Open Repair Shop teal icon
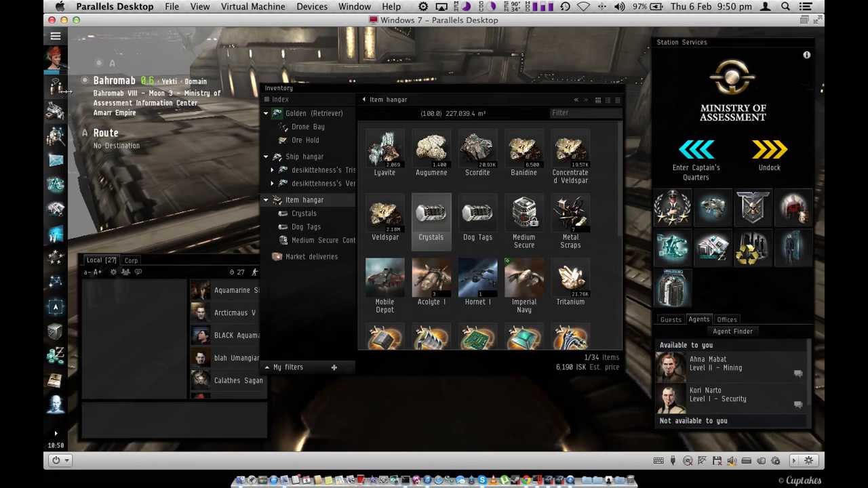Viewport: 868px width, 488px height. tap(673, 249)
